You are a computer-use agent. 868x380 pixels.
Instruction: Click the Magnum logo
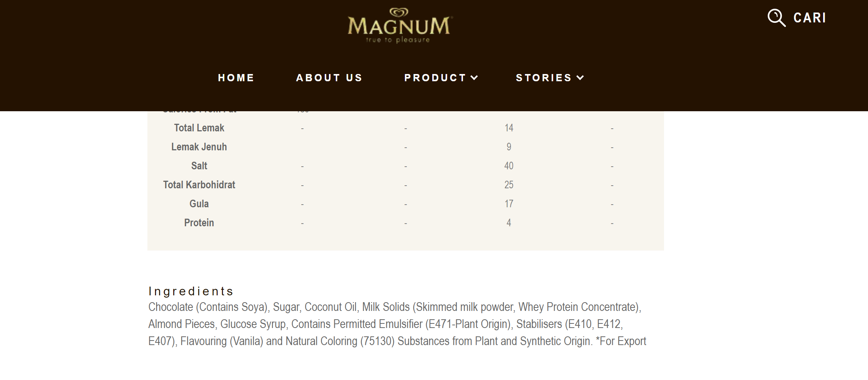click(x=399, y=25)
